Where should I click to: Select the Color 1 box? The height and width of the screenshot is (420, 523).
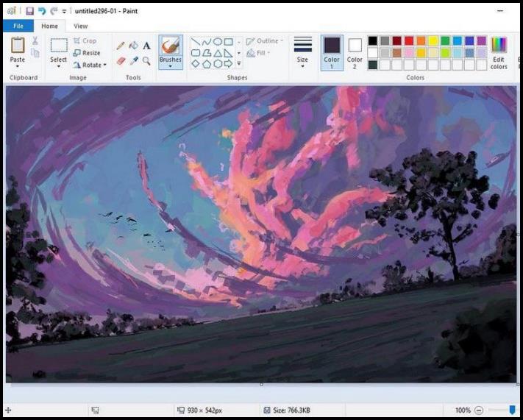tap(332, 53)
